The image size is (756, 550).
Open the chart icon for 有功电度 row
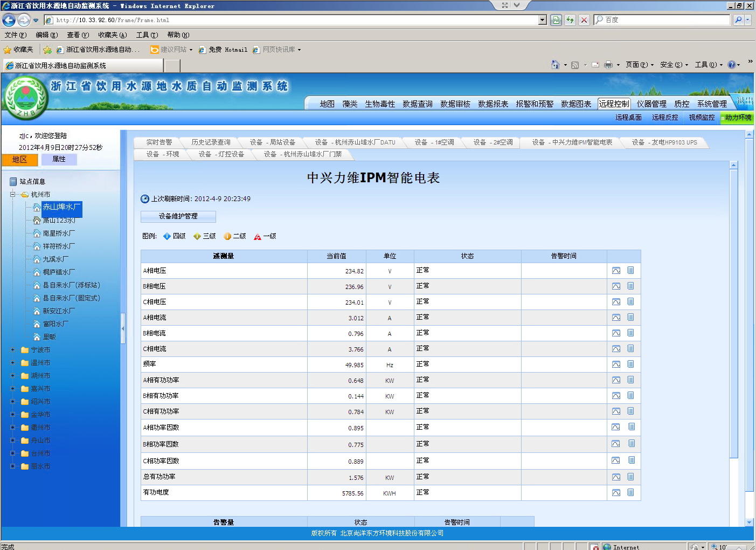tap(616, 493)
